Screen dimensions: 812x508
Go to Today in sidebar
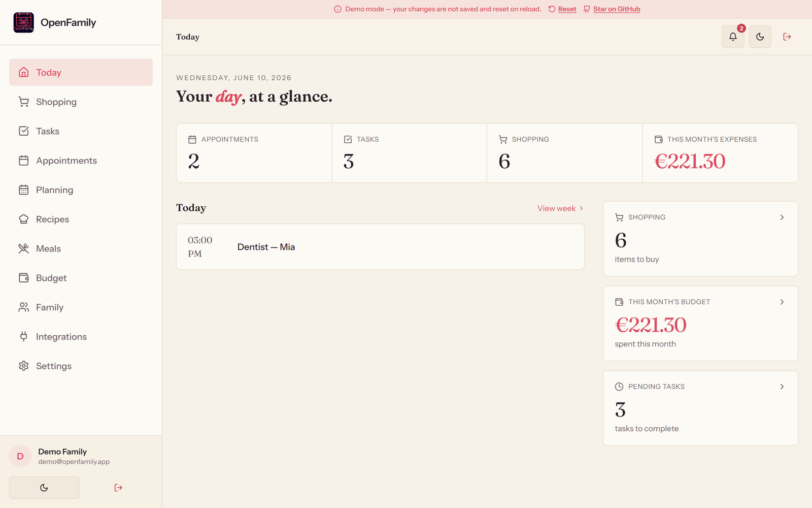81,72
